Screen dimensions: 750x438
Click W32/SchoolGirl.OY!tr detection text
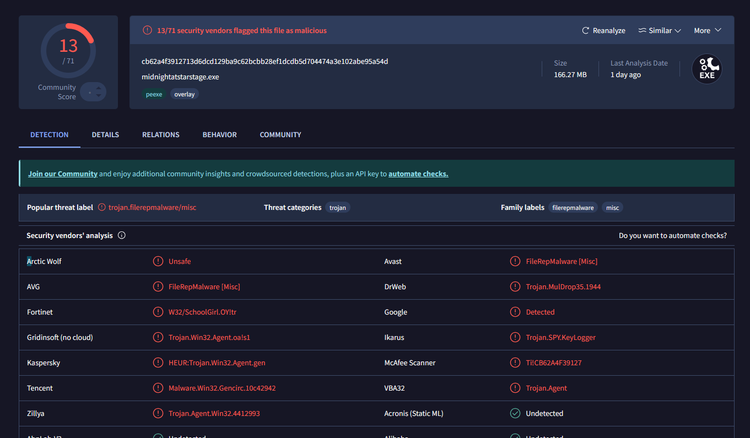pyautogui.click(x=202, y=312)
